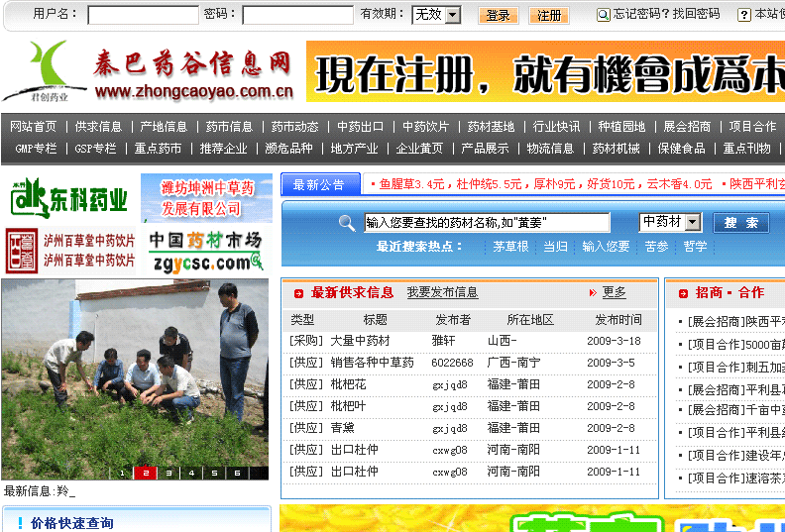Click the 秦巴药谷信息网 site logo

pos(149,71)
